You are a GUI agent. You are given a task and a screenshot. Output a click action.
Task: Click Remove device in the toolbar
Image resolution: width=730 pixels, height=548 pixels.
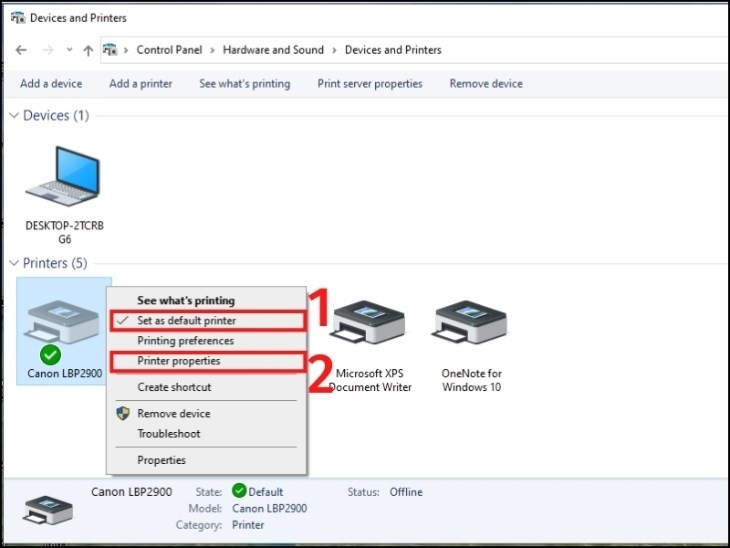(485, 84)
